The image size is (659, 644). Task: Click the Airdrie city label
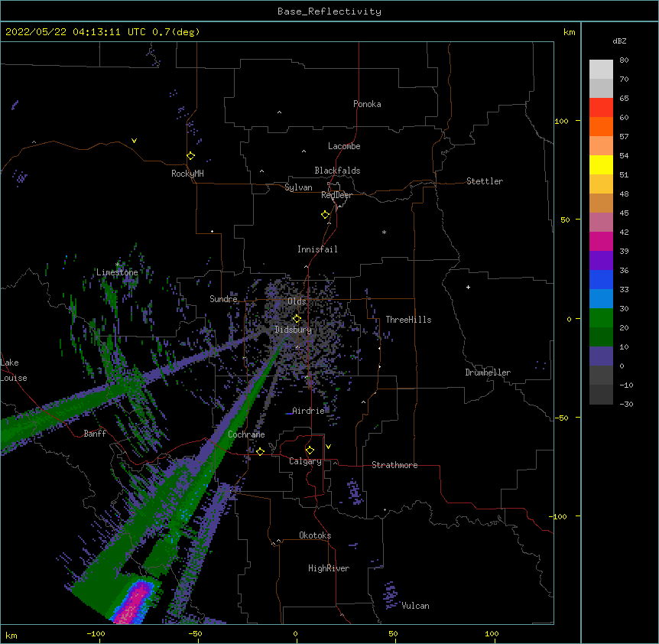point(308,411)
